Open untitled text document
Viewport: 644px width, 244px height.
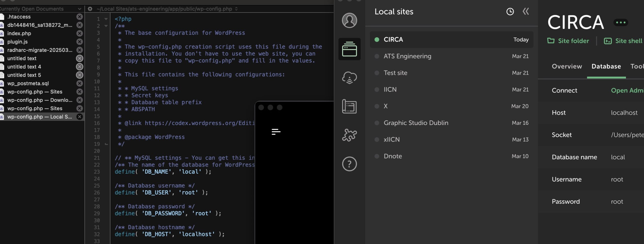pyautogui.click(x=22, y=58)
